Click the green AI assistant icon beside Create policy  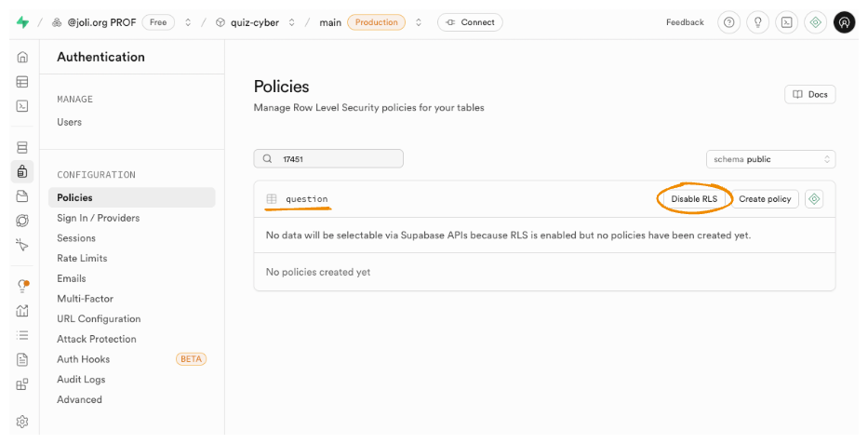[814, 199]
